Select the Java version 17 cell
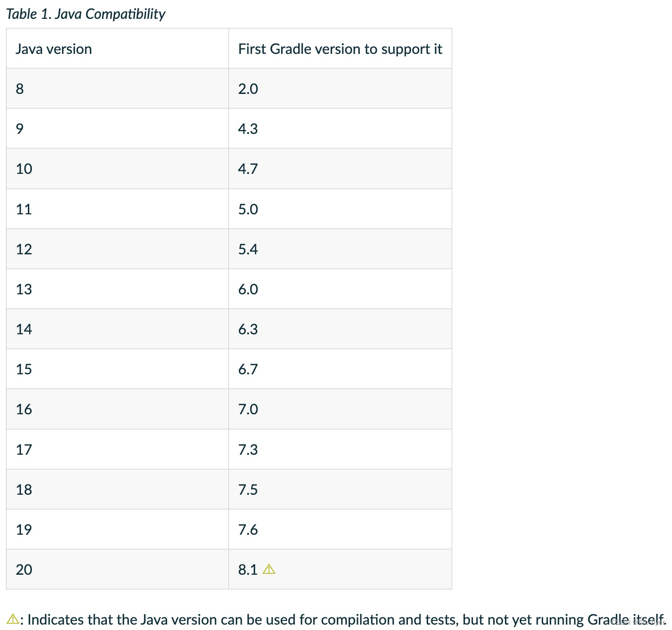This screenshot has height=630, width=672. coord(117,449)
